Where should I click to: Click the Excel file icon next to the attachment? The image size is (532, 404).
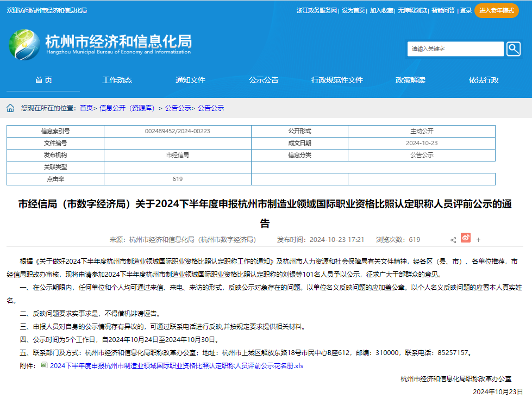coord(45,366)
